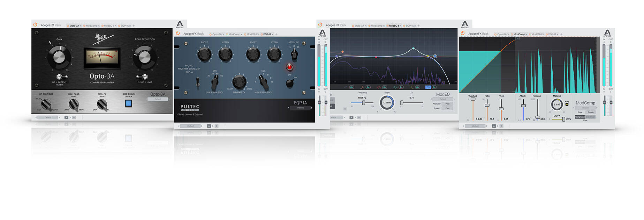Screen dimensions: 644x220
Task: Click the Apogee logo in the Opto-3A window
Action: point(180,24)
